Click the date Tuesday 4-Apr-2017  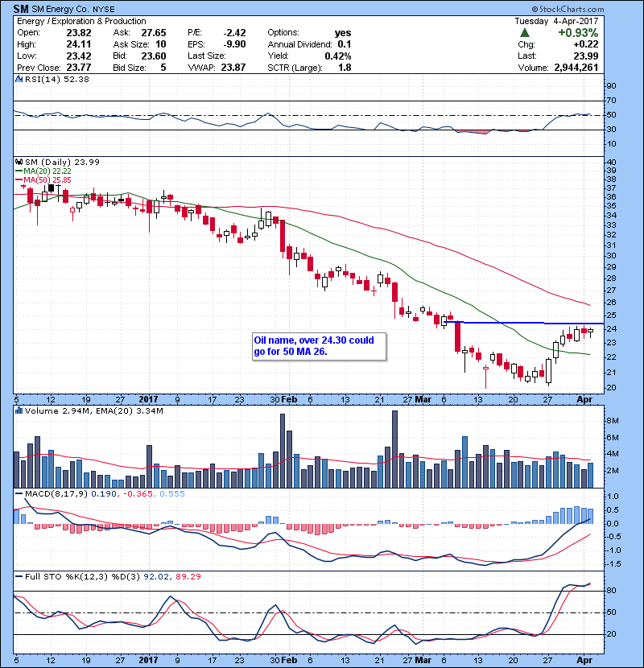[x=556, y=21]
